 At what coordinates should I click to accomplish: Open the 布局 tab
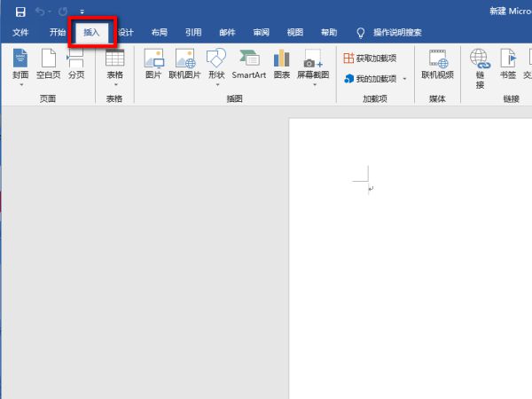click(x=160, y=33)
